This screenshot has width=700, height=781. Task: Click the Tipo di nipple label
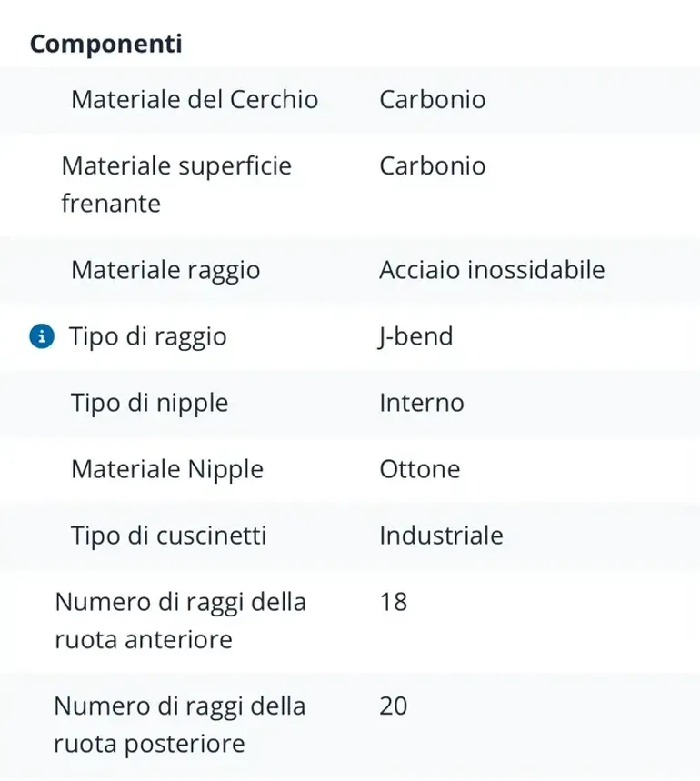pos(149,403)
